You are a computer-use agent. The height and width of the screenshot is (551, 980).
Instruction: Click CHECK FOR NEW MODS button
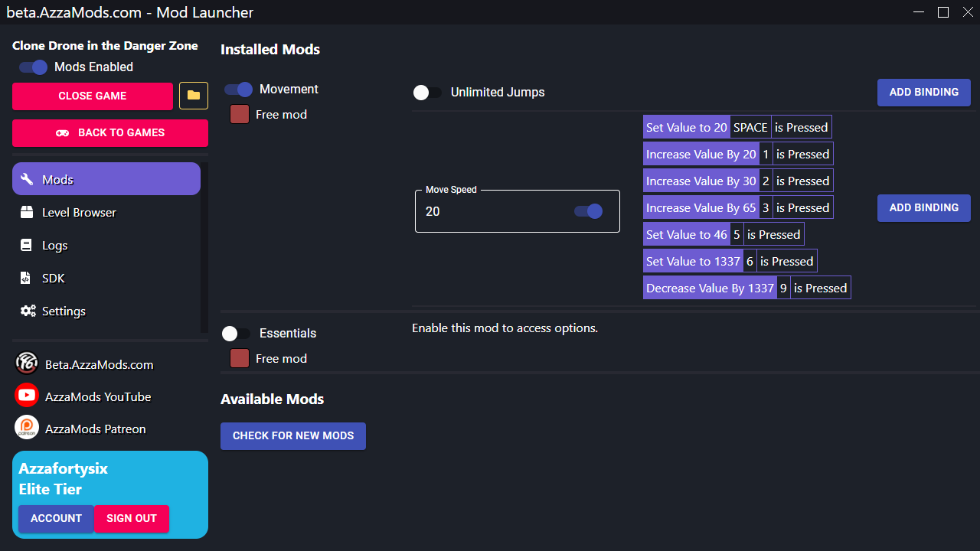pyautogui.click(x=293, y=435)
